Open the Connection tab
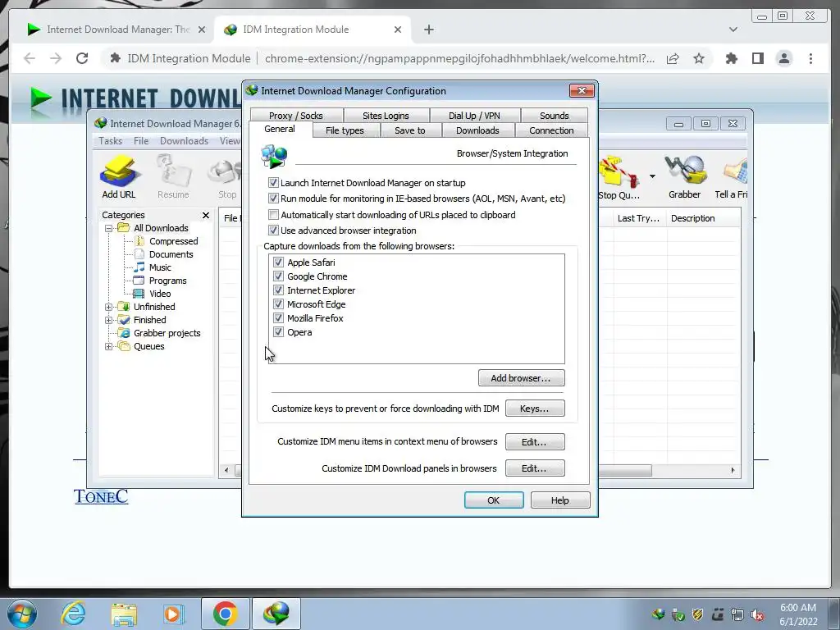Viewport: 840px width, 630px height. [551, 130]
